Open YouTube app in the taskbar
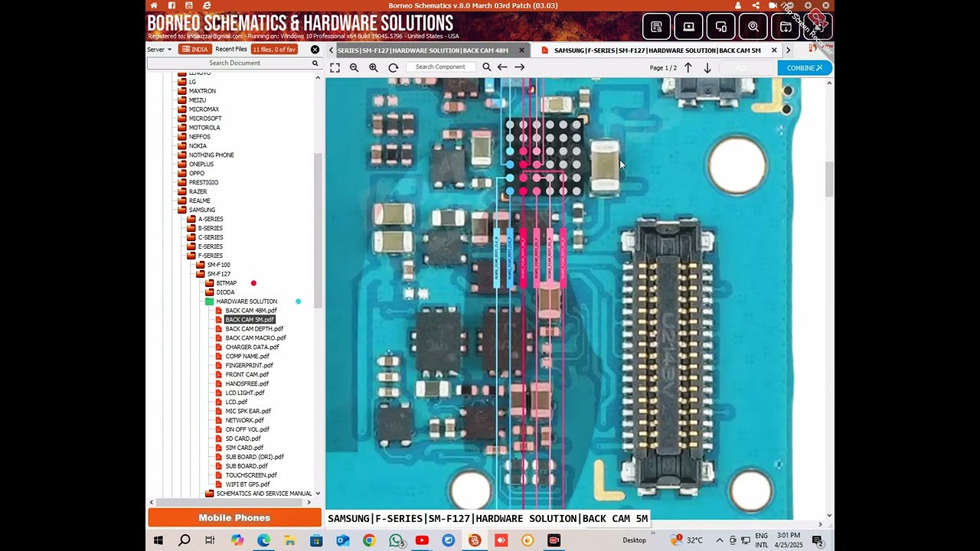This screenshot has width=980, height=551. click(422, 540)
